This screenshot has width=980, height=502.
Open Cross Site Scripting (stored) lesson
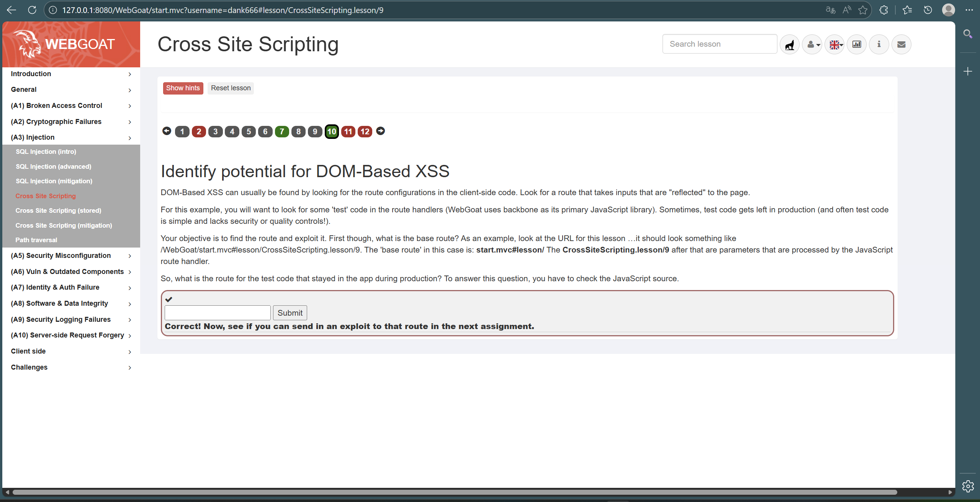click(x=58, y=210)
